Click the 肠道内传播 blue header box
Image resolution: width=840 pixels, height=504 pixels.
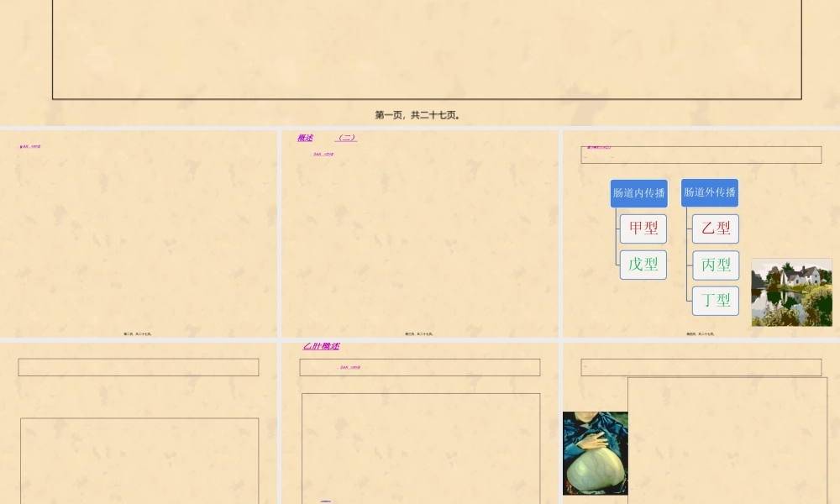pos(638,192)
